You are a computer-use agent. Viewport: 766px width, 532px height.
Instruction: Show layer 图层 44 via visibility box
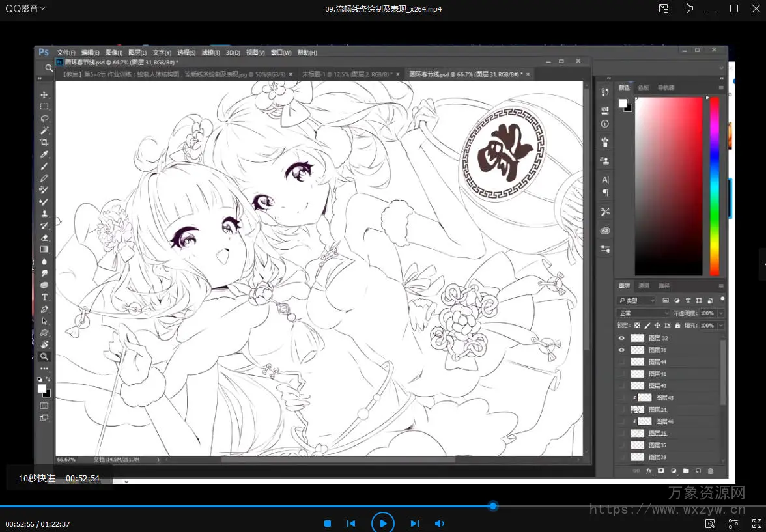coord(621,362)
